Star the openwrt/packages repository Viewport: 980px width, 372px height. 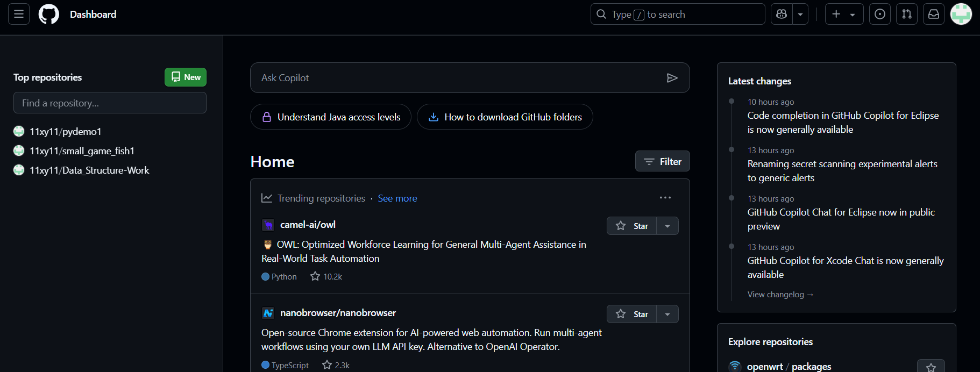point(931,367)
